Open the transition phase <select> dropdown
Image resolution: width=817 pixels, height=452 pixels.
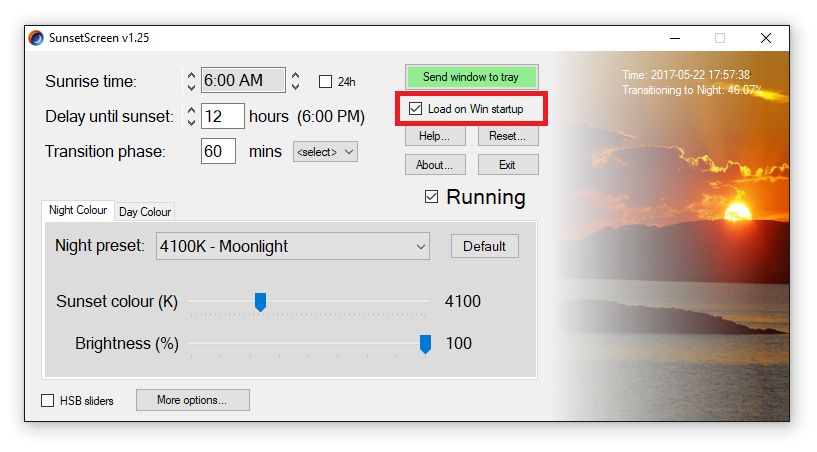pos(325,152)
